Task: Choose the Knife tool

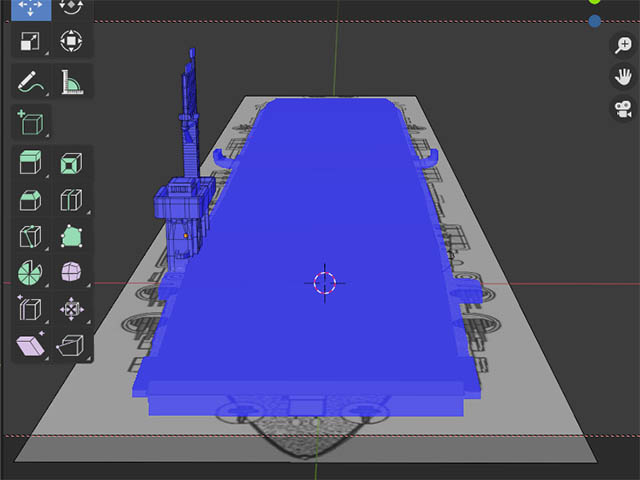Action: [x=31, y=236]
